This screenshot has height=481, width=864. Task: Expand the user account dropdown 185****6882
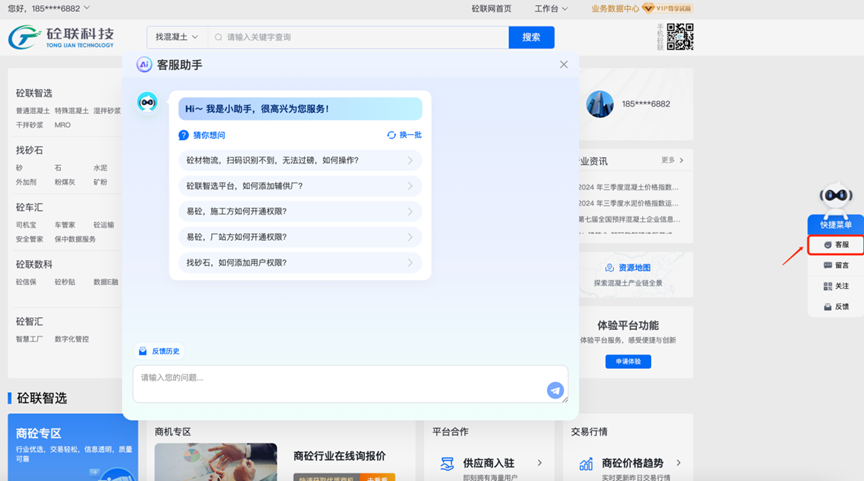tap(50, 8)
